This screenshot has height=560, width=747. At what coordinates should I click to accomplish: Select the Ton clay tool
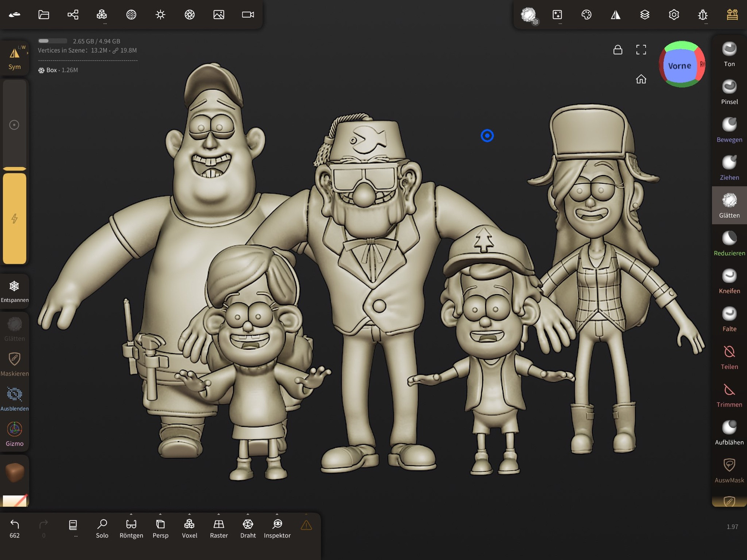pyautogui.click(x=729, y=55)
